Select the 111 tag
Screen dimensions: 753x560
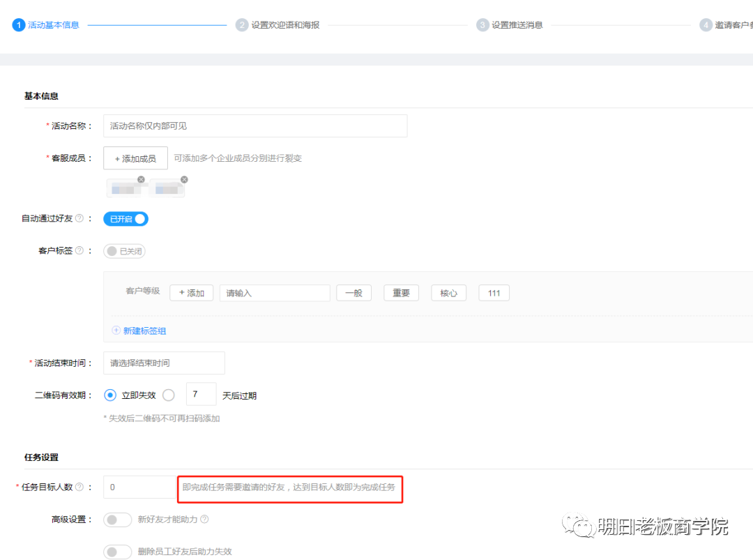494,293
